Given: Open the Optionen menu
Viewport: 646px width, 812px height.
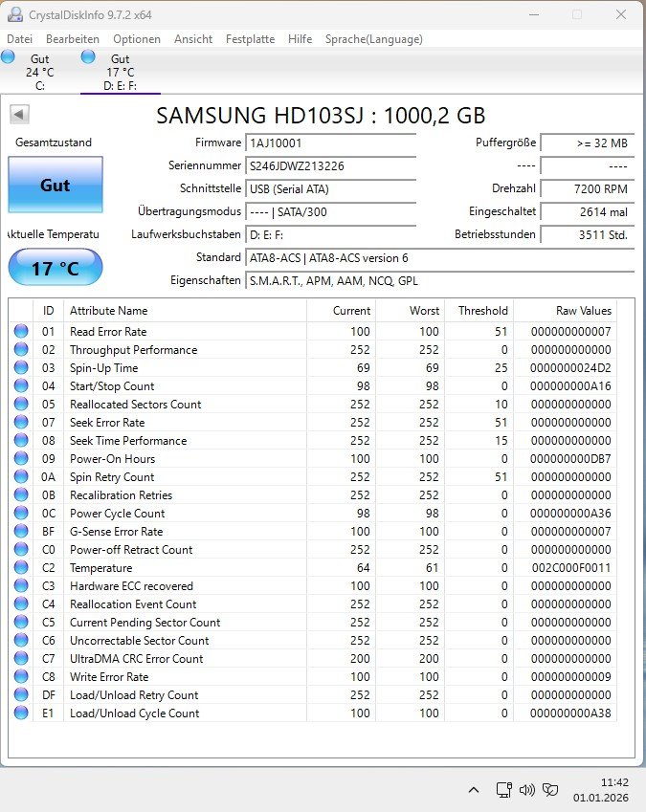Looking at the screenshot, I should point(137,39).
